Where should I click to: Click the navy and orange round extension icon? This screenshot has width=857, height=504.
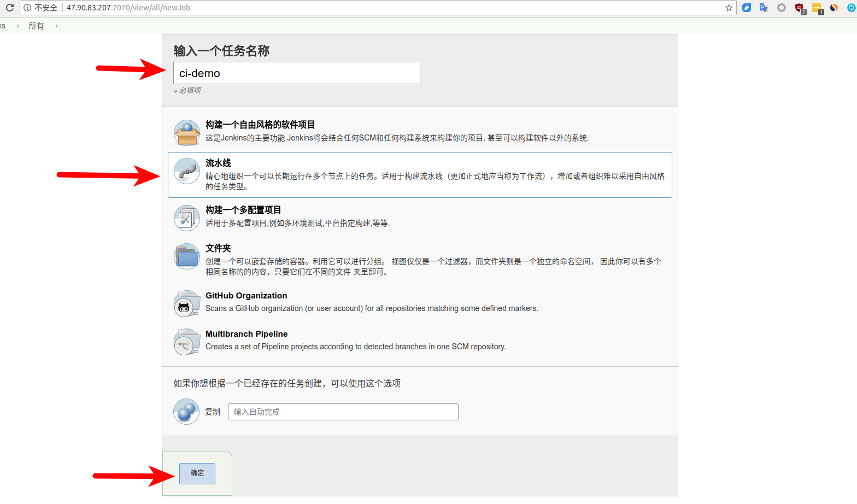[834, 8]
